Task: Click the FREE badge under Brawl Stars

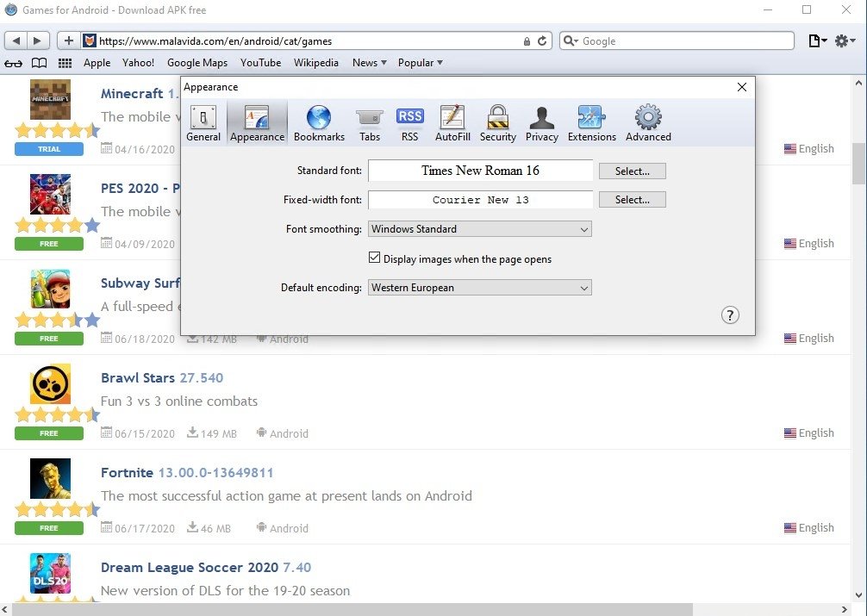Action: [49, 433]
